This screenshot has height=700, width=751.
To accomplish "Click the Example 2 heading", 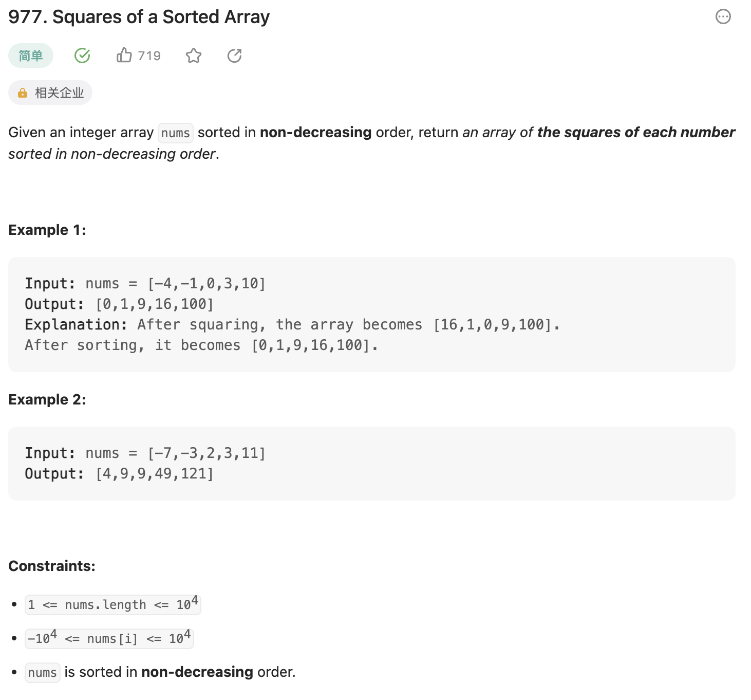I will (47, 399).
